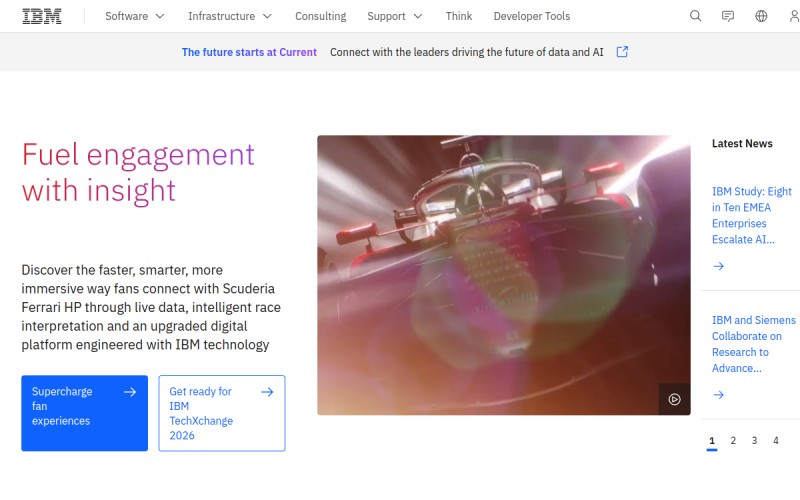The width and height of the screenshot is (800, 500).
Task: Click the arrow under IBM and Siemens news
Action: [x=718, y=394]
